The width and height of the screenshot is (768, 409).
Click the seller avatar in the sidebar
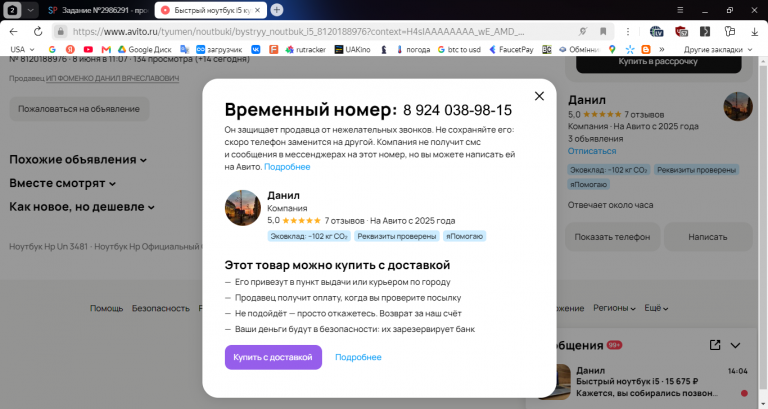pyautogui.click(x=738, y=106)
